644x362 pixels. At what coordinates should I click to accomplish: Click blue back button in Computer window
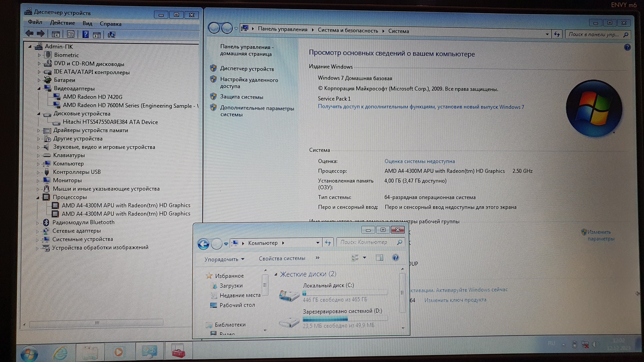tap(203, 244)
